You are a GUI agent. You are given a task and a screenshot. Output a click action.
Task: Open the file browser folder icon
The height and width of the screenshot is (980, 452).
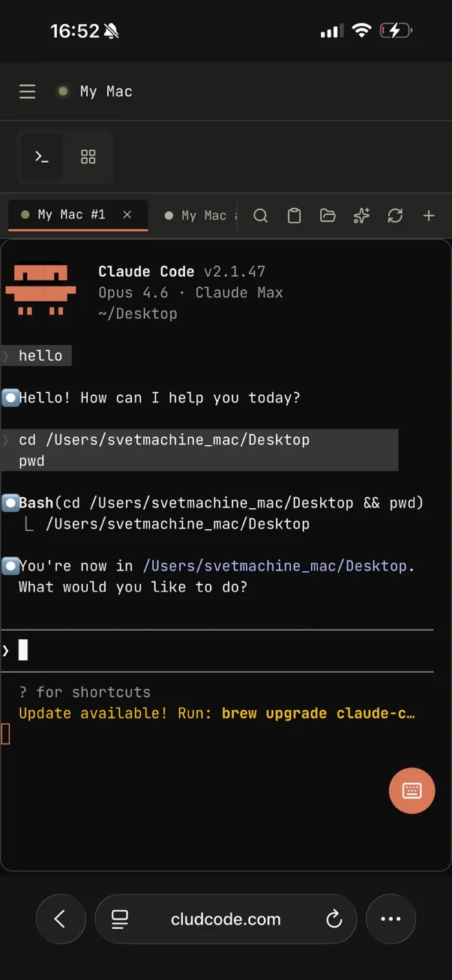328,215
